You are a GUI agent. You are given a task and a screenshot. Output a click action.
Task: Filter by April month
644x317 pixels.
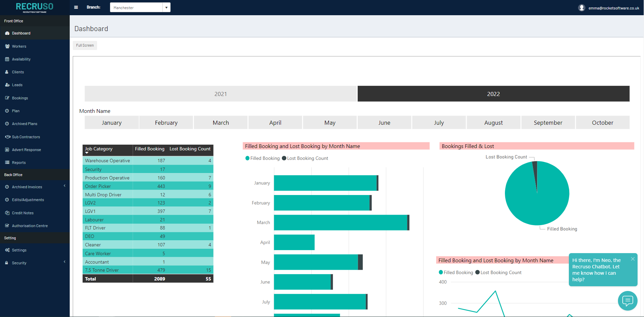pos(275,122)
